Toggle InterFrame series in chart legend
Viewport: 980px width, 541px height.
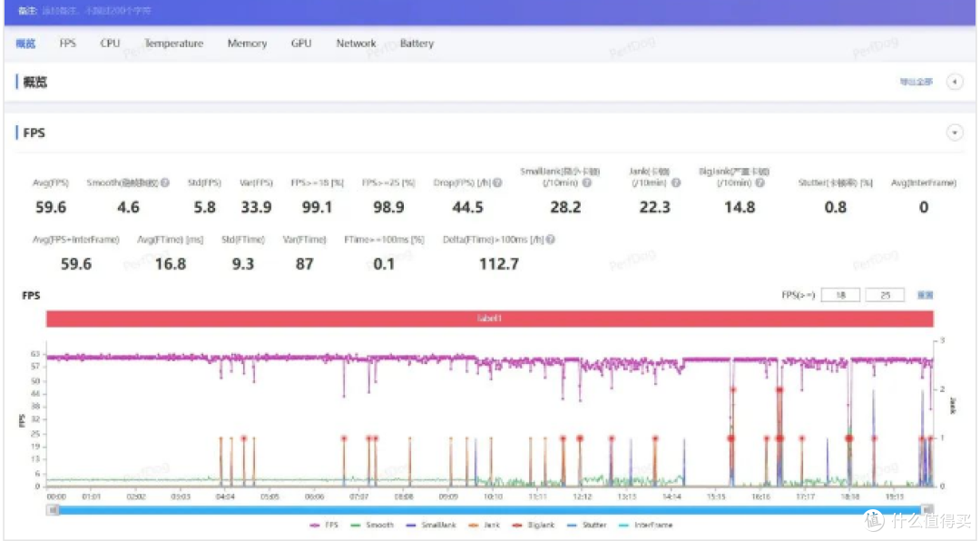click(646, 525)
